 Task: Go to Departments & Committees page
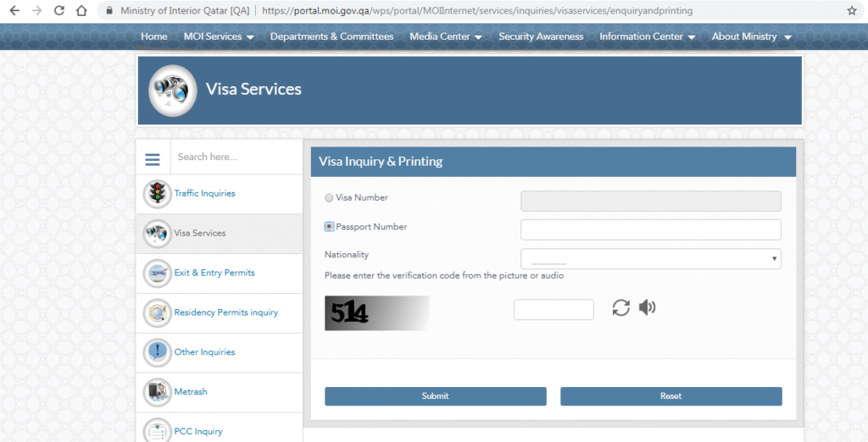(x=331, y=36)
